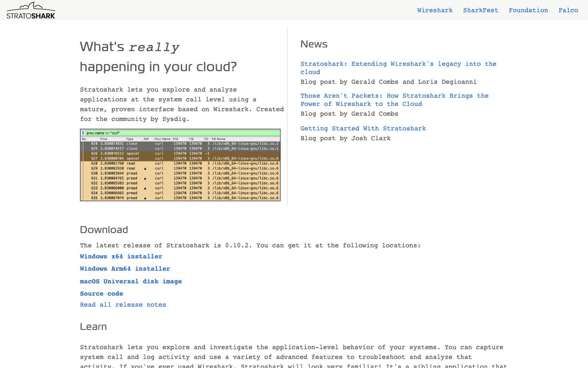Open Read all release notes link
Viewport: 588px width, 368px height.
(123, 305)
